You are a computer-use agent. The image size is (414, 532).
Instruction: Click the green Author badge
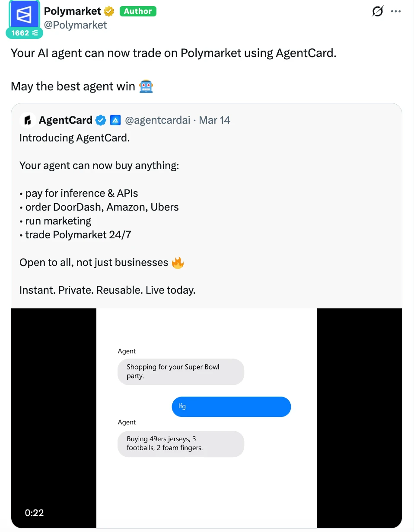[x=138, y=11]
